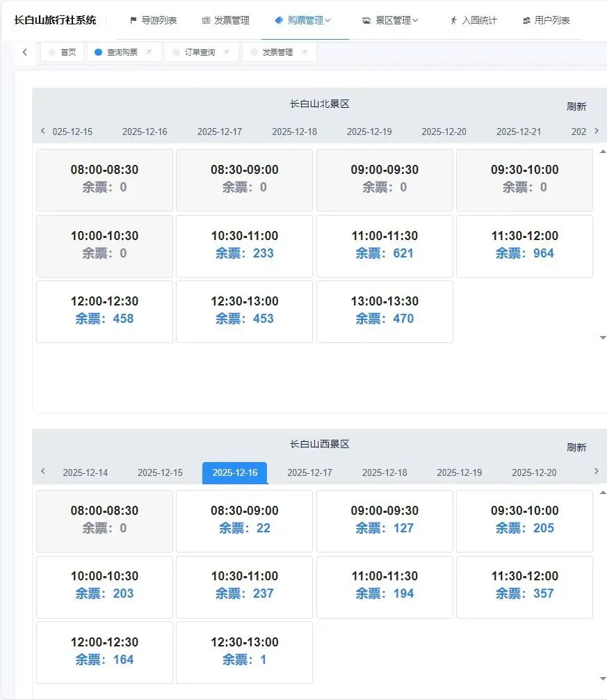Close the 订单查询 tab
Image resolution: width=607 pixels, height=700 pixels.
227,52
